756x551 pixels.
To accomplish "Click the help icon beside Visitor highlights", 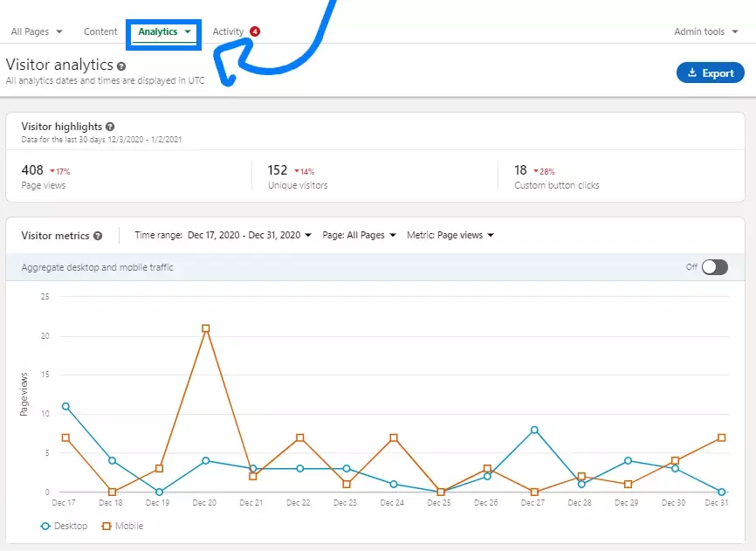I will click(110, 127).
